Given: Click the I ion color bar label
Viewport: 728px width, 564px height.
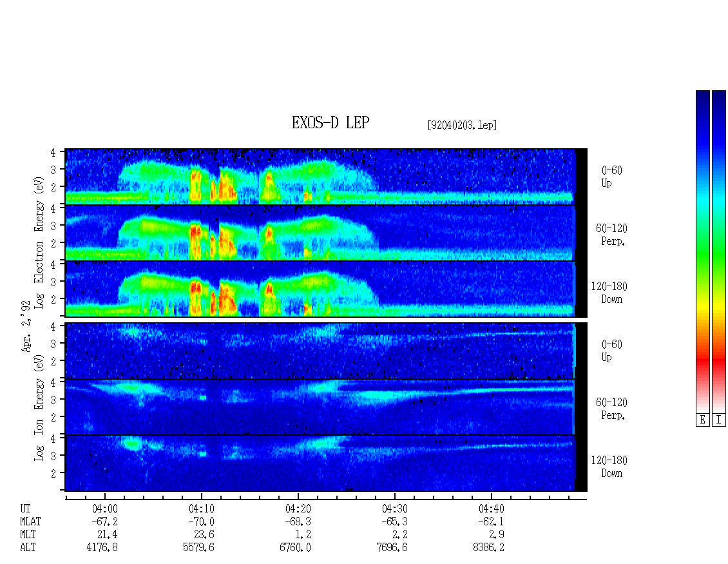Looking at the screenshot, I should 719,420.
